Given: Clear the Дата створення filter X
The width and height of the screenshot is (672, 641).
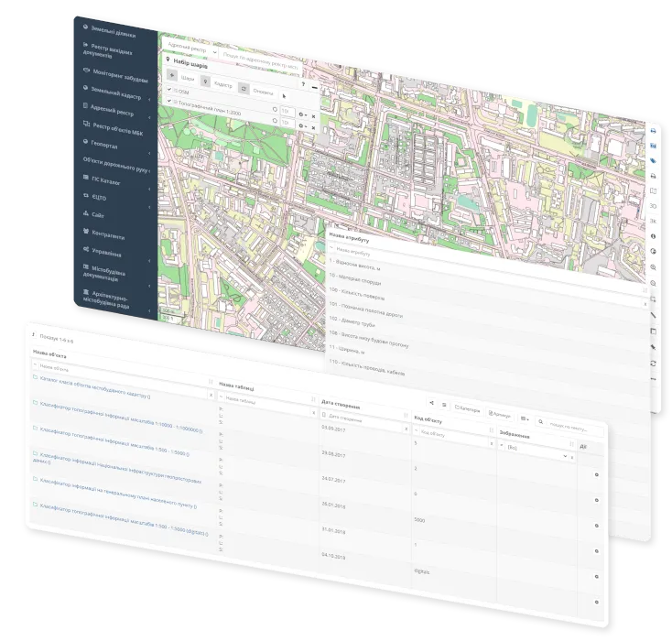Looking at the screenshot, I should tap(406, 429).
